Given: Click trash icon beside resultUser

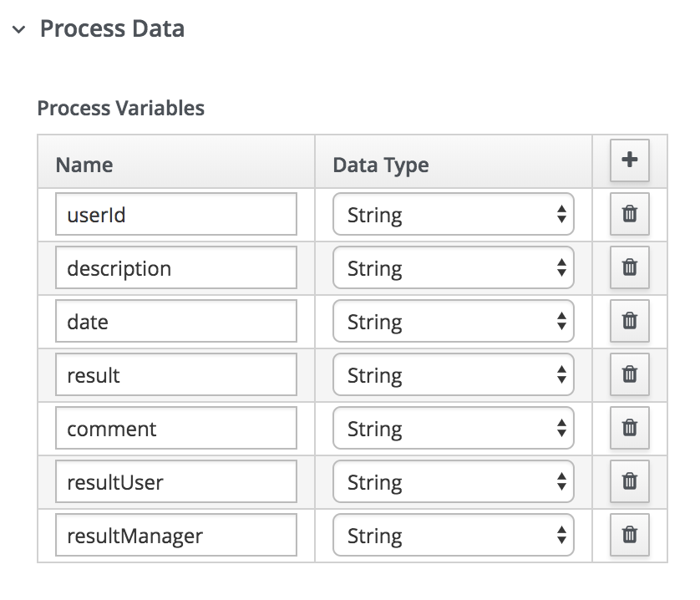Looking at the screenshot, I should click(x=630, y=482).
